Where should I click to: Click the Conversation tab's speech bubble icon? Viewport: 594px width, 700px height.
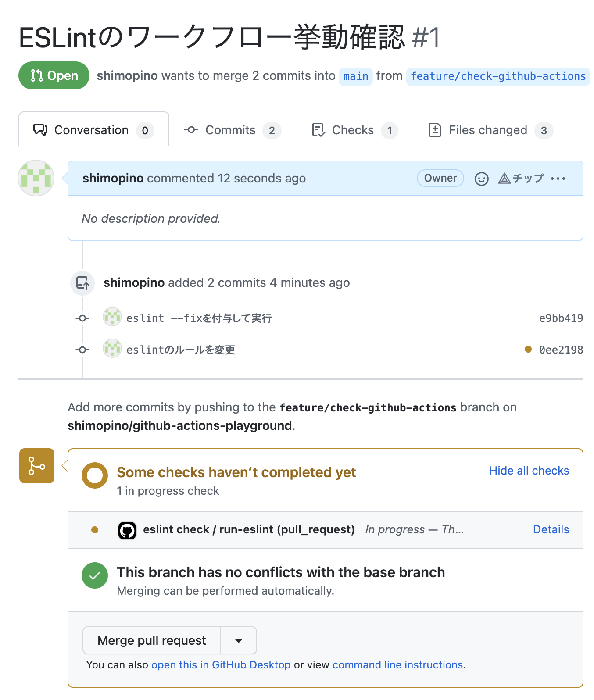[x=40, y=130]
